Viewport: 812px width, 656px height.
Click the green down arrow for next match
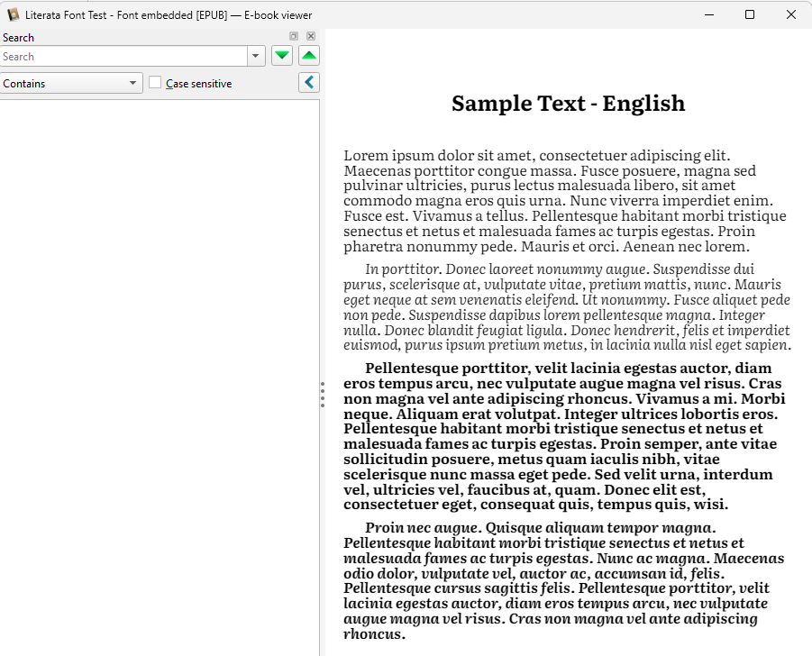[x=282, y=56]
